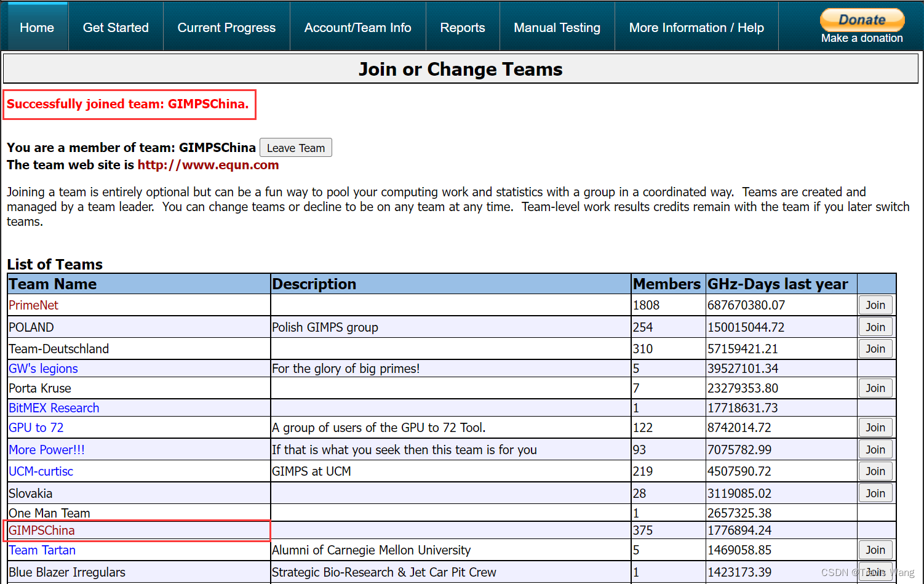Image resolution: width=924 pixels, height=584 pixels.
Task: Click Alumni of Carnegie Mellon University description
Action: [371, 550]
